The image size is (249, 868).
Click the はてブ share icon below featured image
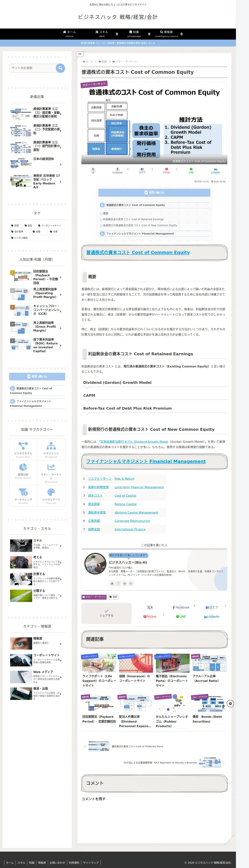142,170
